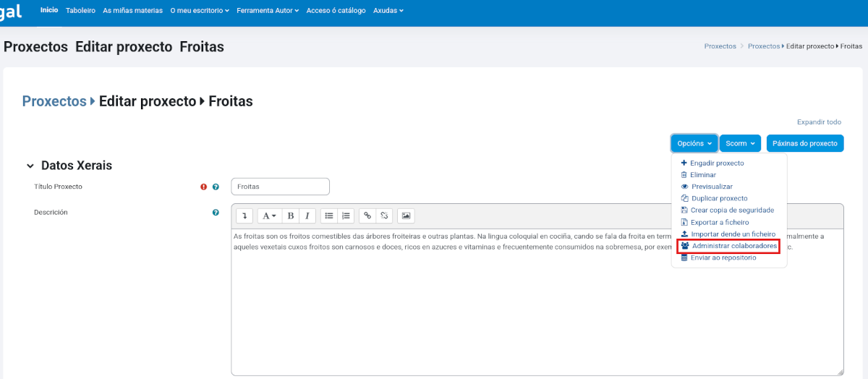This screenshot has height=379, width=868.
Task: Select Previsualizar in the Opcións menu
Action: (x=711, y=187)
